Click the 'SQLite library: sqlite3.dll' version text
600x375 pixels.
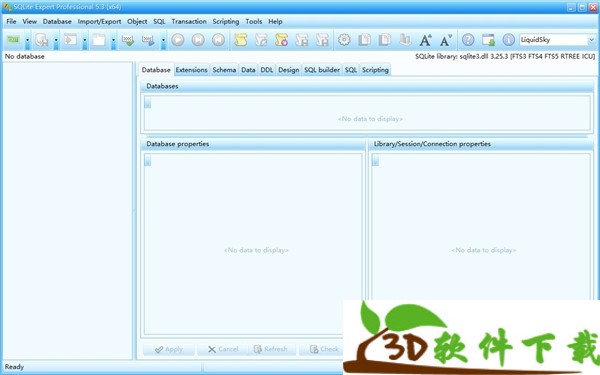pyautogui.click(x=505, y=56)
